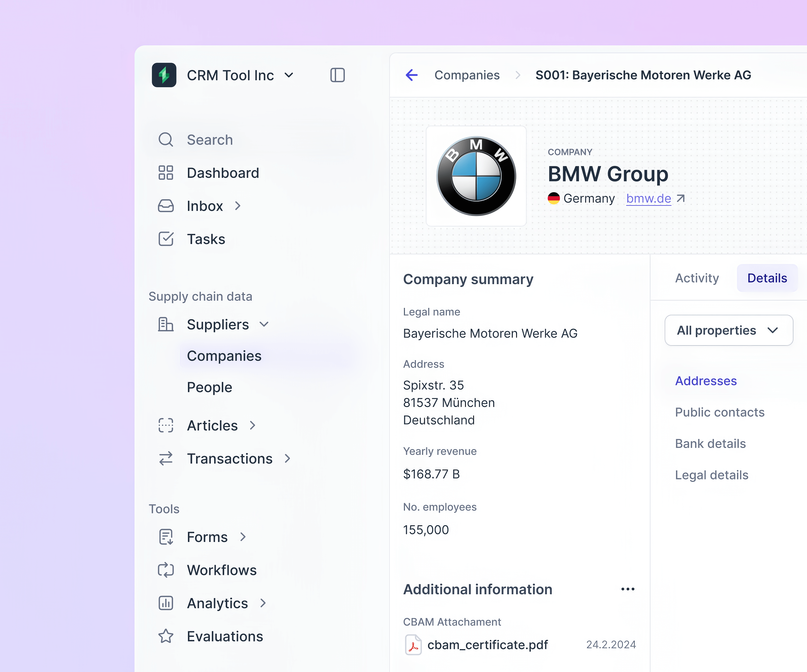Click the Dashboard grid icon

click(166, 173)
